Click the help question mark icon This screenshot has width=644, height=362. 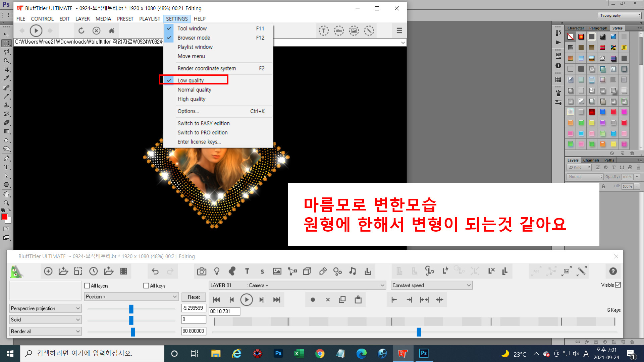[x=613, y=271]
